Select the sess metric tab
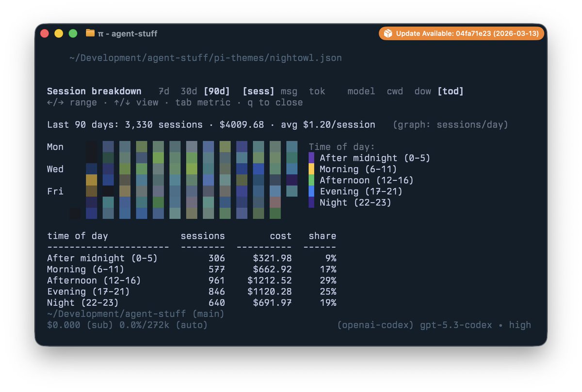This screenshot has height=392, width=582. pos(259,91)
